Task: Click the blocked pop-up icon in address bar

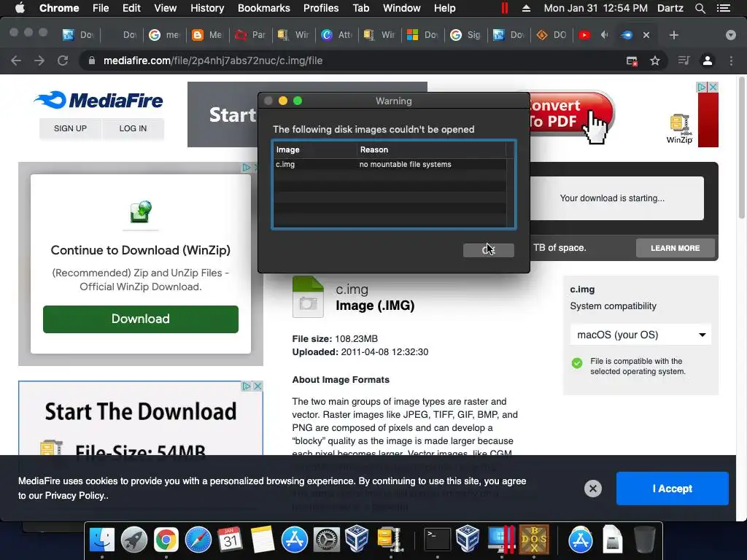Action: pos(632,61)
